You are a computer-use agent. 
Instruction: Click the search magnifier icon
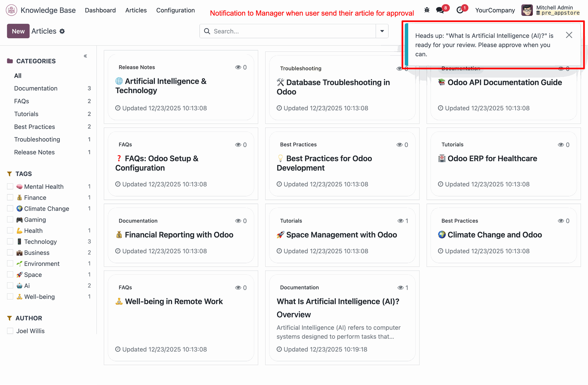(x=207, y=31)
